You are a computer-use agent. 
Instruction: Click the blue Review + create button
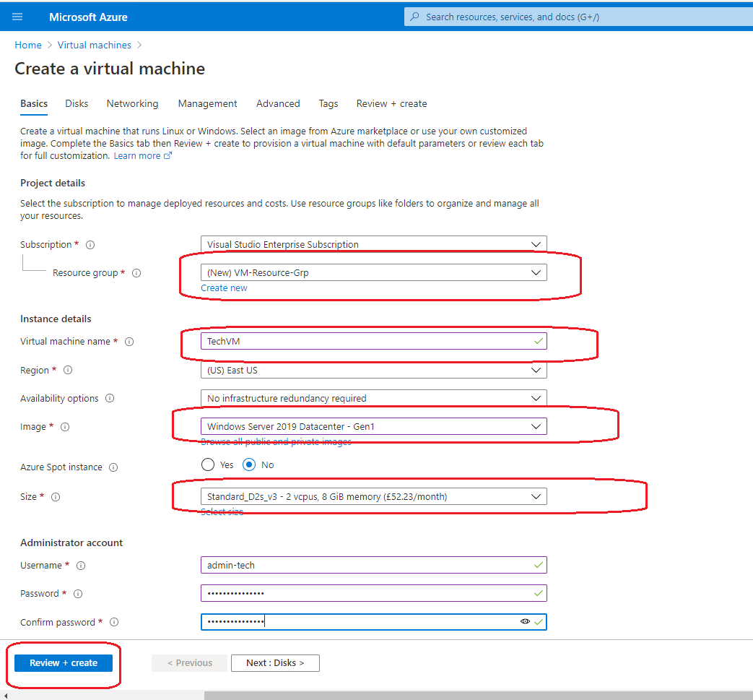click(x=64, y=663)
